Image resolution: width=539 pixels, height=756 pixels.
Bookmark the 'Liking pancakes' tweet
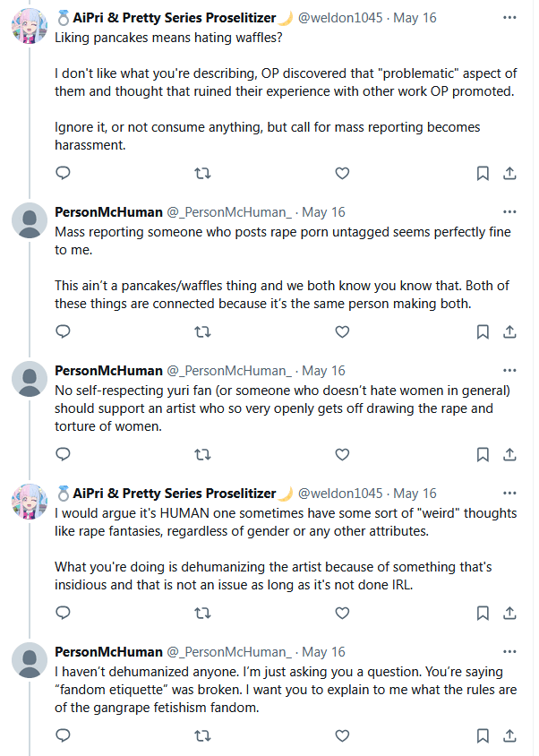(x=483, y=173)
